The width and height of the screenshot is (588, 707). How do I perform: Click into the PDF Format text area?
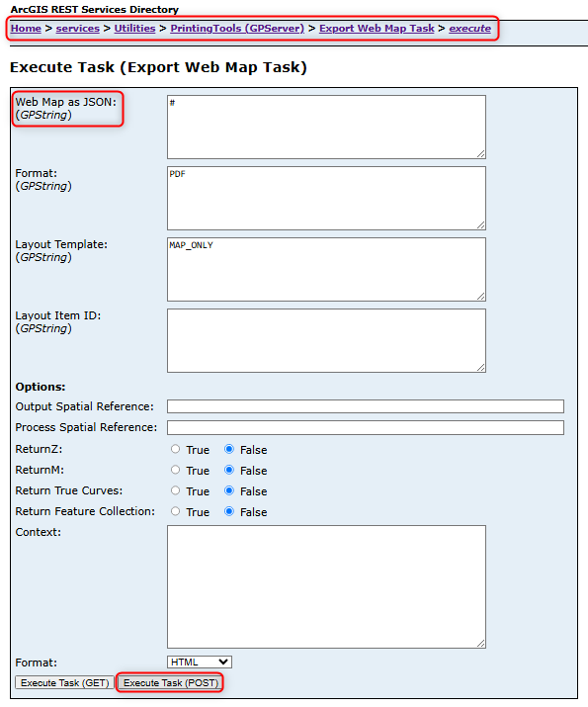[x=326, y=198]
